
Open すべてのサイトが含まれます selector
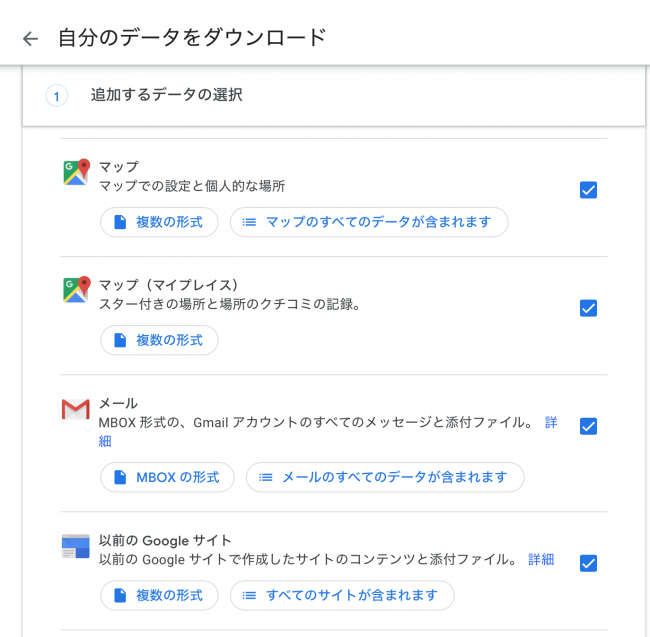coord(342,596)
